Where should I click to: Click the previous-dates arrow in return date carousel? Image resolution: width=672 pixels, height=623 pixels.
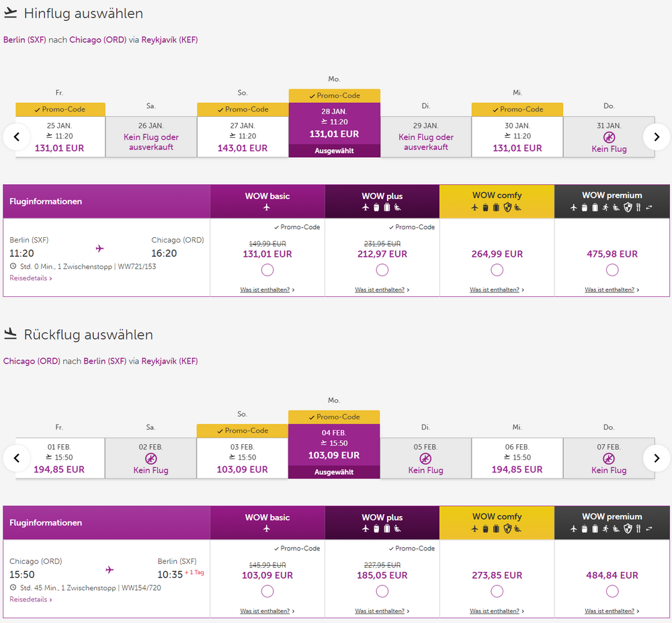click(x=17, y=458)
